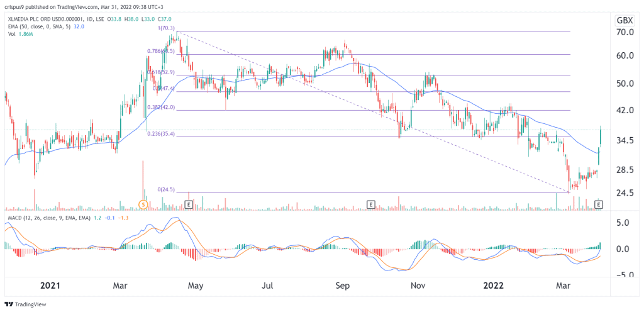Click the Sep time axis label
The height and width of the screenshot is (312, 644).
[343, 286]
